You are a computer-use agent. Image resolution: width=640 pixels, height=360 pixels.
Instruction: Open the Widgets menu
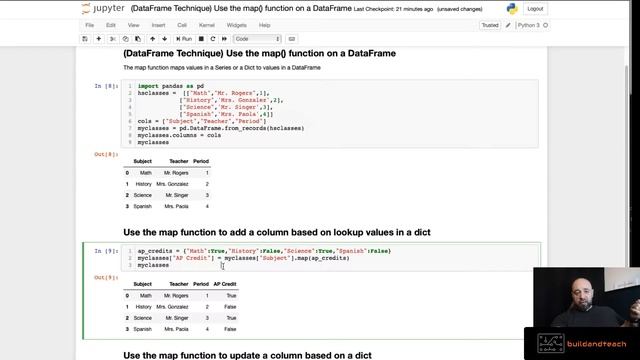(x=236, y=25)
